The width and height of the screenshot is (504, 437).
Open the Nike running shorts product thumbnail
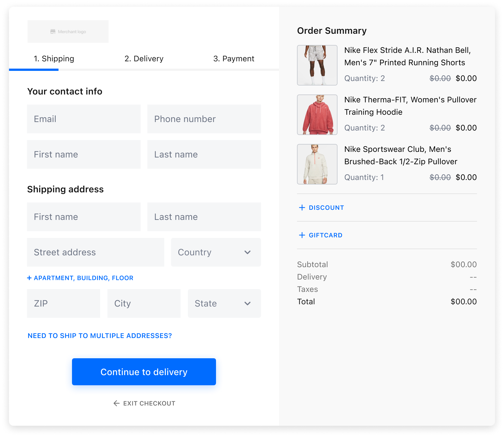[x=317, y=65]
